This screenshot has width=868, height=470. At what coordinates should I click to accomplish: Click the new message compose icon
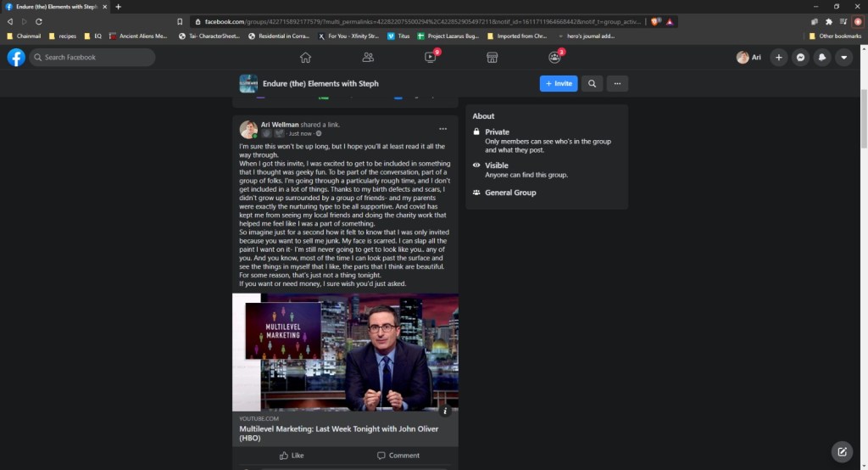(x=841, y=451)
